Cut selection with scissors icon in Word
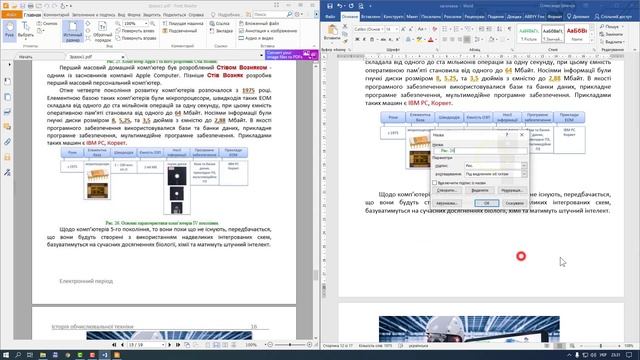The image size is (640, 360). [x=345, y=27]
